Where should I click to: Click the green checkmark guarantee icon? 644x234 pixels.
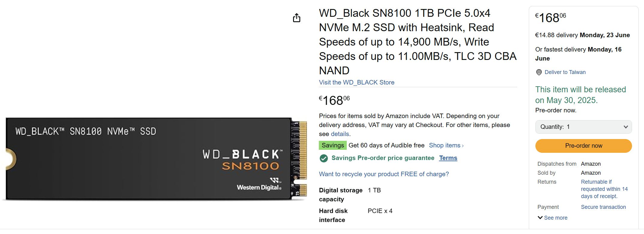324,158
